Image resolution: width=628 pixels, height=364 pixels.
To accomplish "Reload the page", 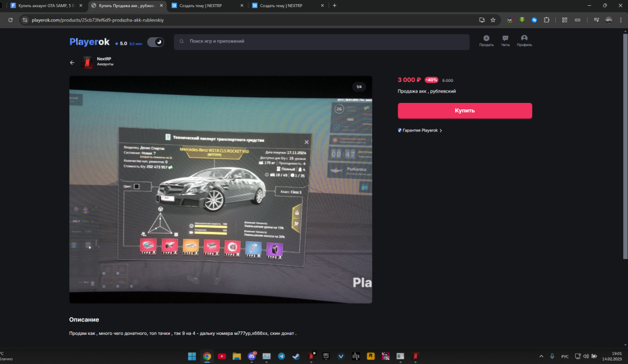I will click(x=10, y=20).
